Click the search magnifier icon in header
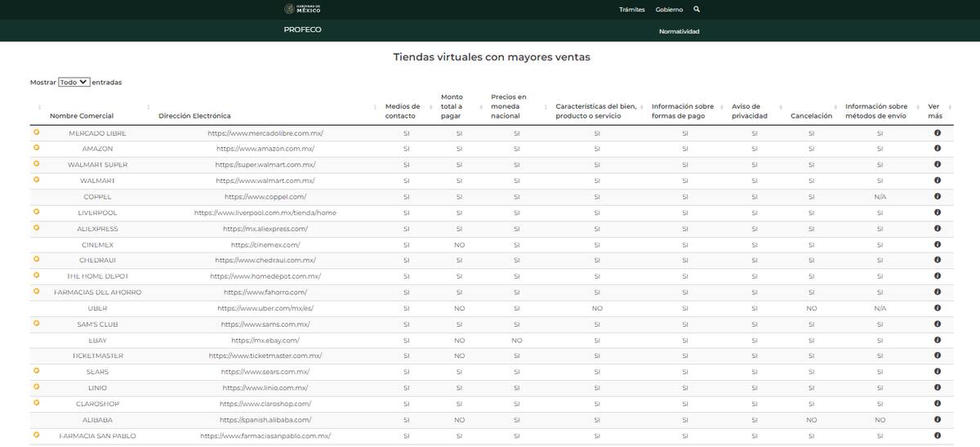 (697, 10)
